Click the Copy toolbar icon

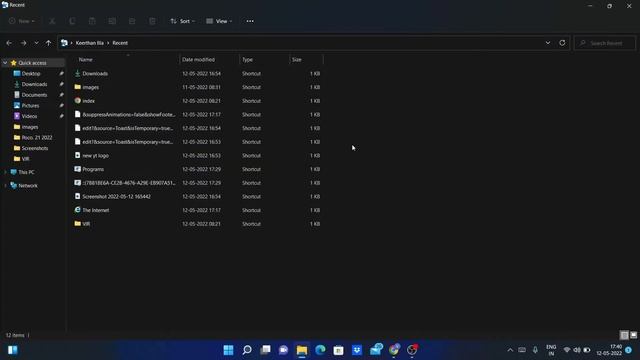click(72, 21)
